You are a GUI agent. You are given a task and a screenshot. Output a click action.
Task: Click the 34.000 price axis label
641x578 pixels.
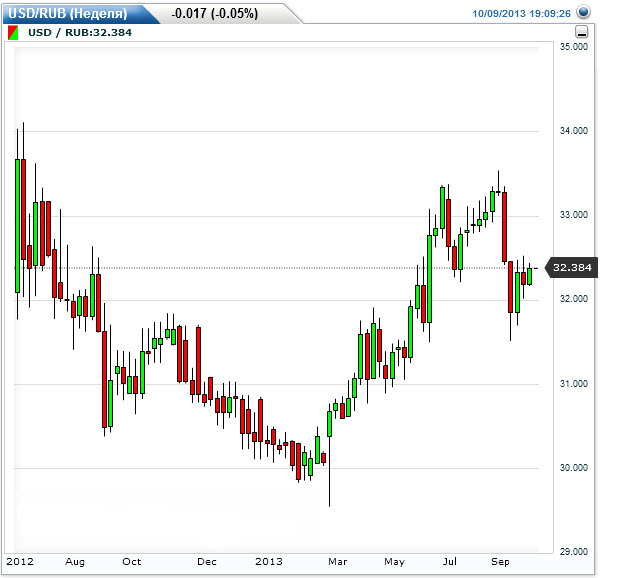pos(574,131)
